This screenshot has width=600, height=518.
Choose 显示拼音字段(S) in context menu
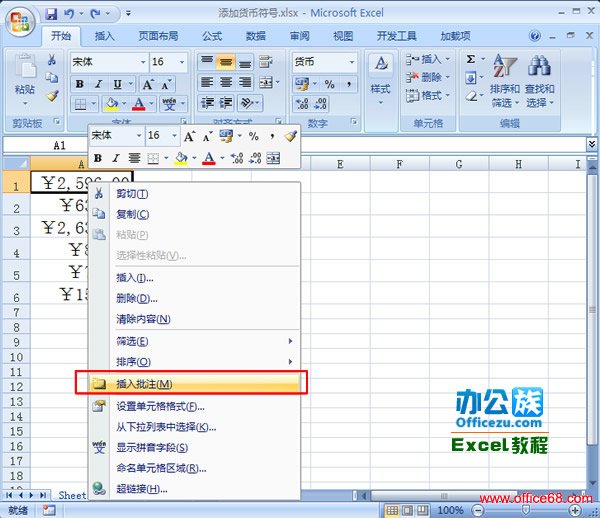(195, 447)
